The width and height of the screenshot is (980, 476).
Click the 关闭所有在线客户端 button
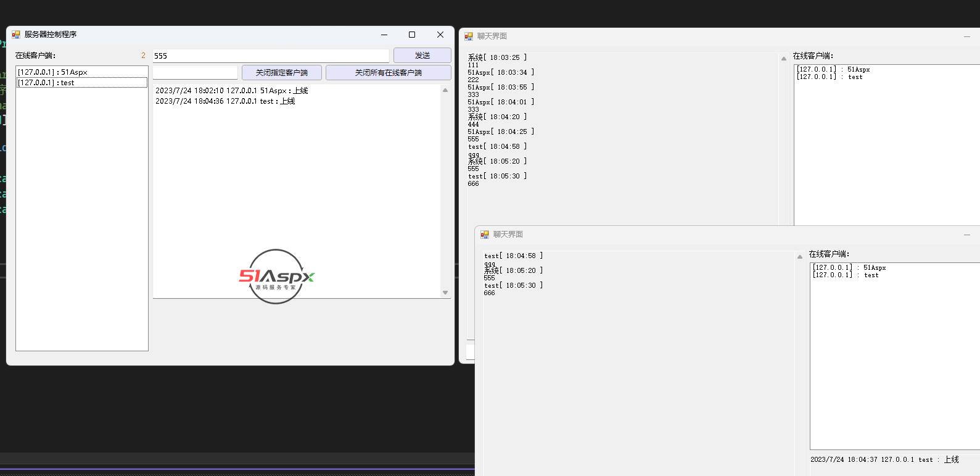tap(388, 73)
